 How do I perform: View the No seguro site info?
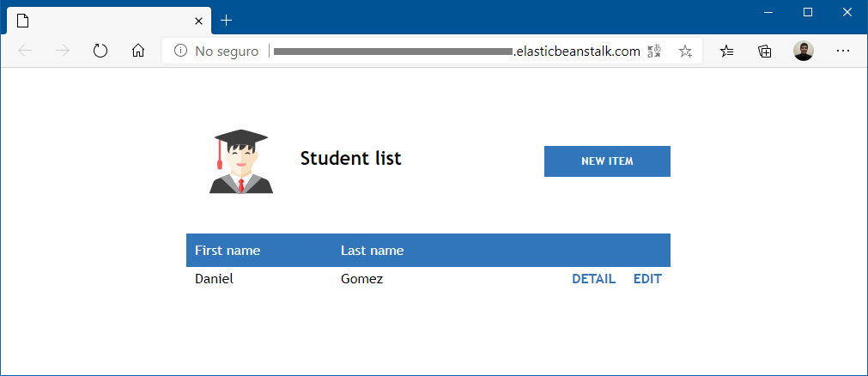(215, 52)
